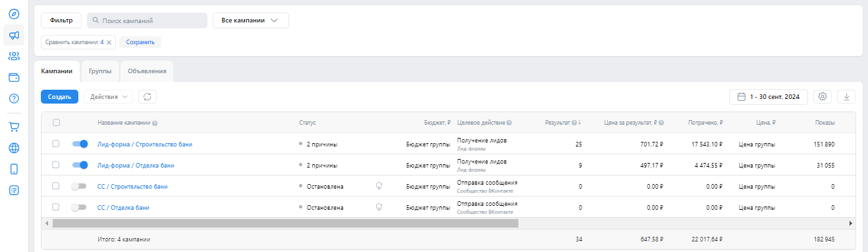Screen dimensions: 868x252
Task: Disable the Лид-форма / Строительство бани toggle
Action: pyautogui.click(x=80, y=144)
